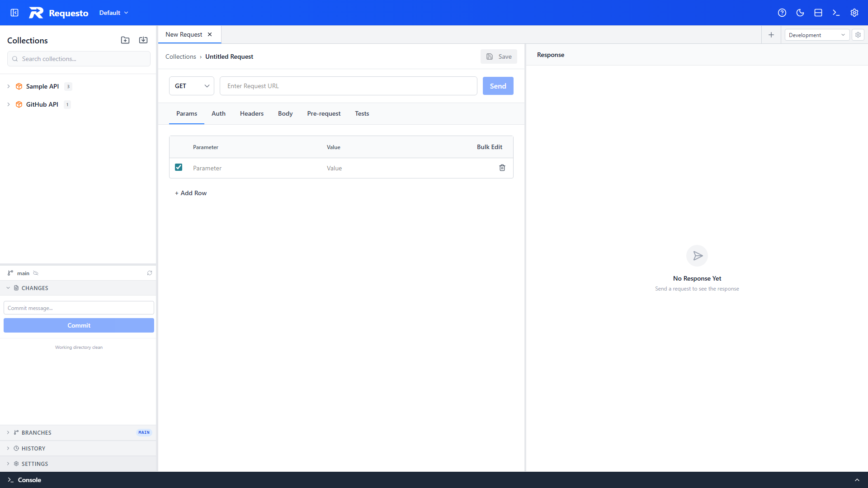868x488 pixels.
Task: Switch to the Body tab
Action: 285,113
